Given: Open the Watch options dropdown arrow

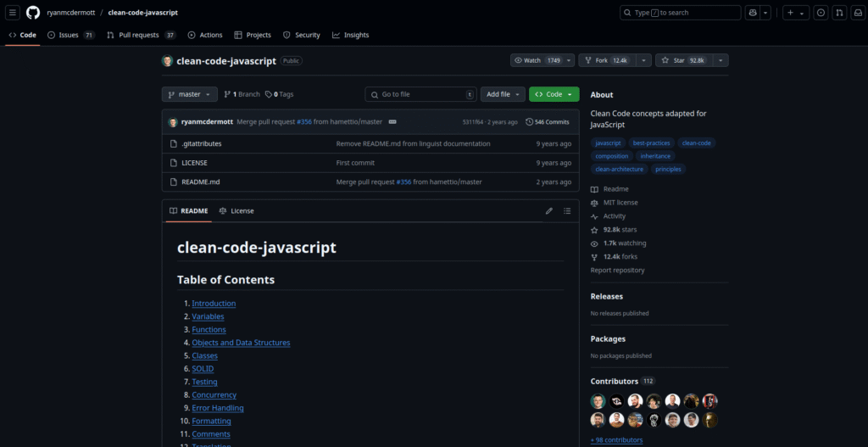Looking at the screenshot, I should point(569,60).
